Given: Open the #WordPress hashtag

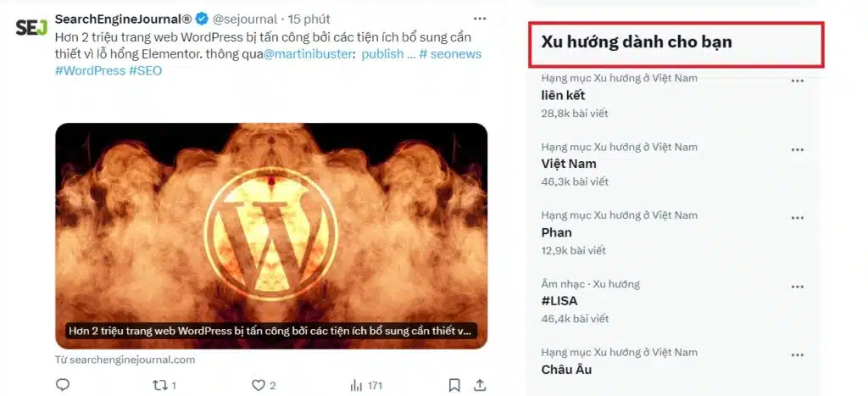Looking at the screenshot, I should 90,71.
